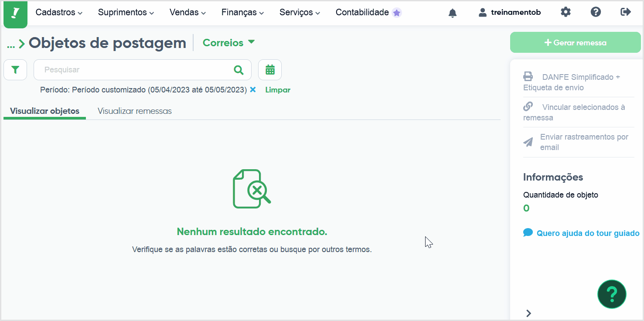This screenshot has width=644, height=321.
Task: Expand the Finanças menu
Action: pos(242,13)
